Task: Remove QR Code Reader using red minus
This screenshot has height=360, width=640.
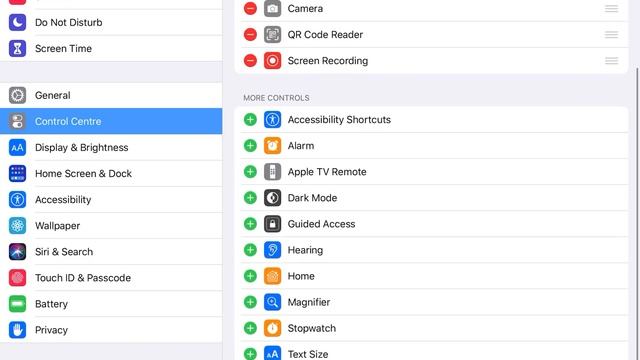Action: (x=250, y=34)
